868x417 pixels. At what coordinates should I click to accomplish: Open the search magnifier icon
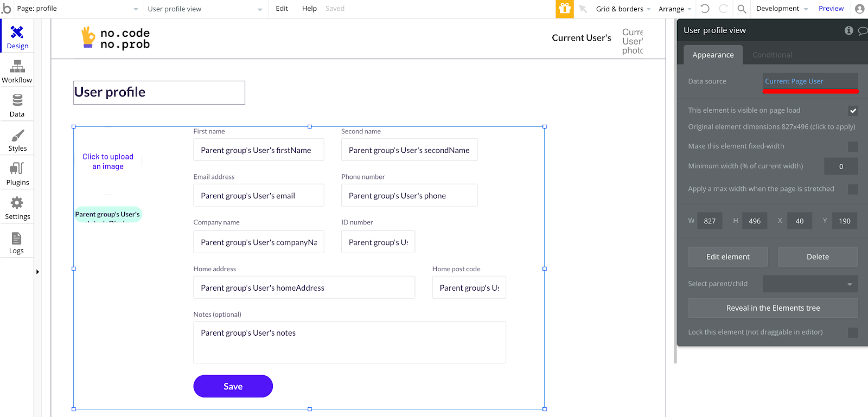pyautogui.click(x=742, y=9)
